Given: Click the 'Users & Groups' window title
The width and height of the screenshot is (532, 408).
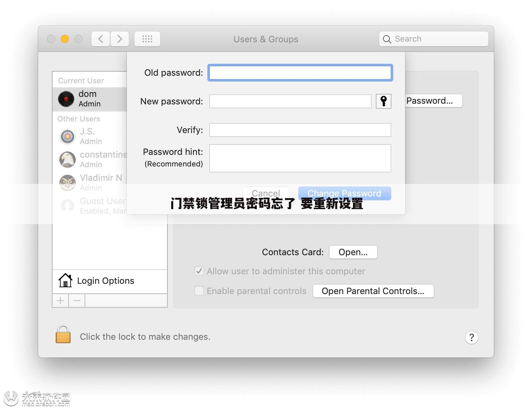Looking at the screenshot, I should (x=266, y=39).
